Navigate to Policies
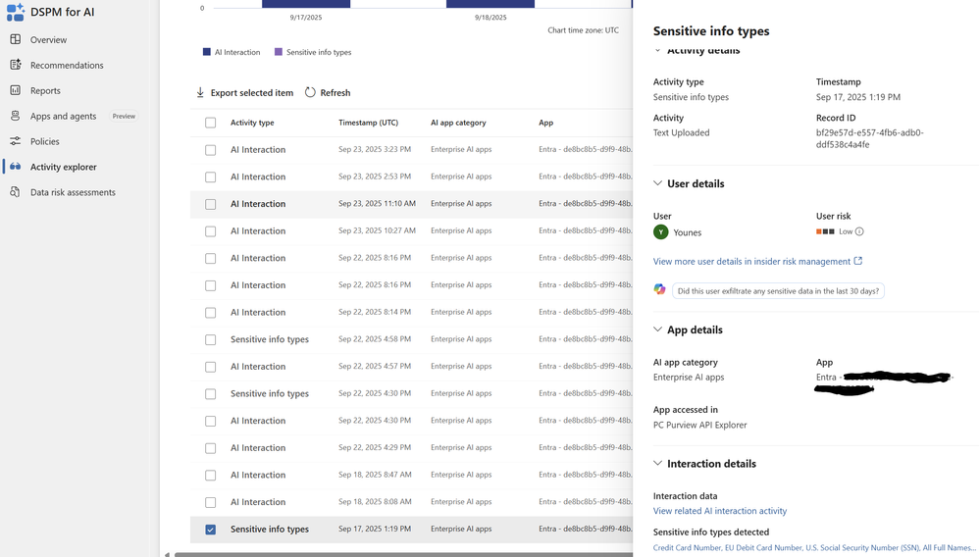 44,141
